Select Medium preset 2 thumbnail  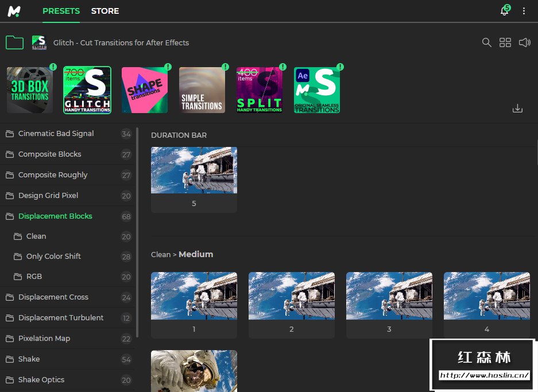tap(292, 296)
